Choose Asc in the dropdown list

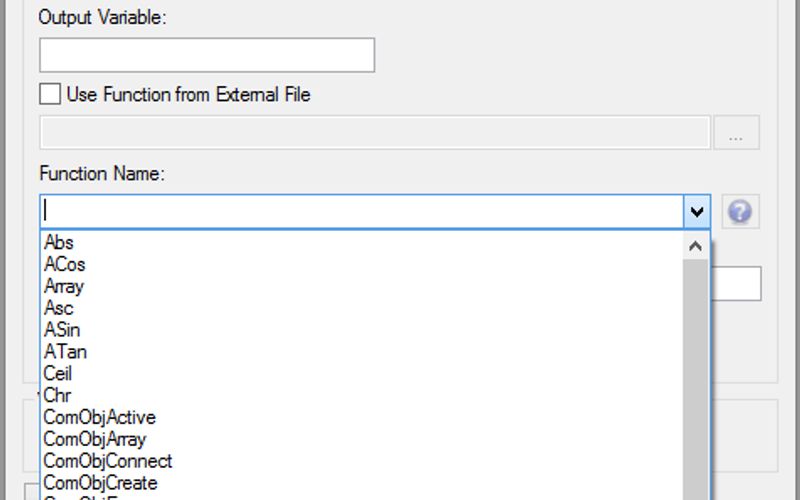pyautogui.click(x=59, y=309)
